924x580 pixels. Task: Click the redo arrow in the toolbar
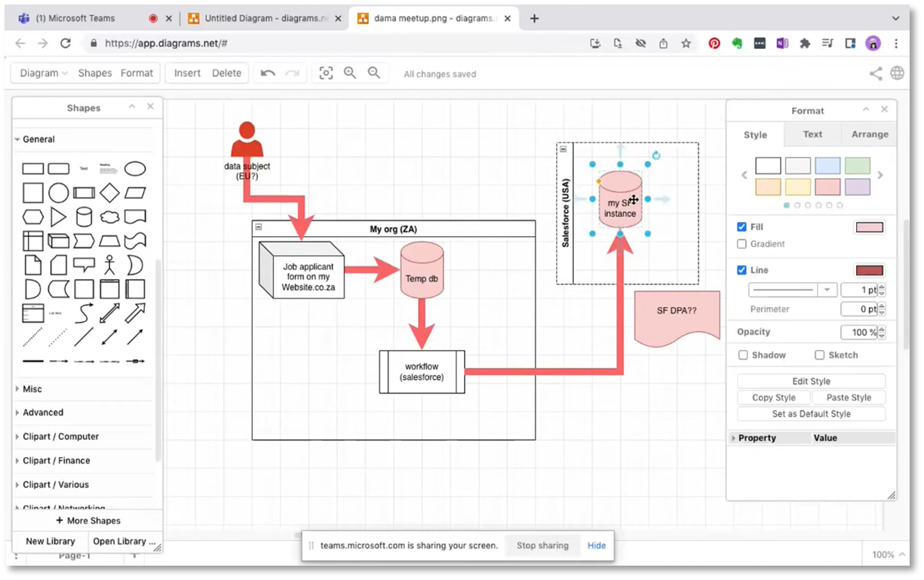(293, 73)
